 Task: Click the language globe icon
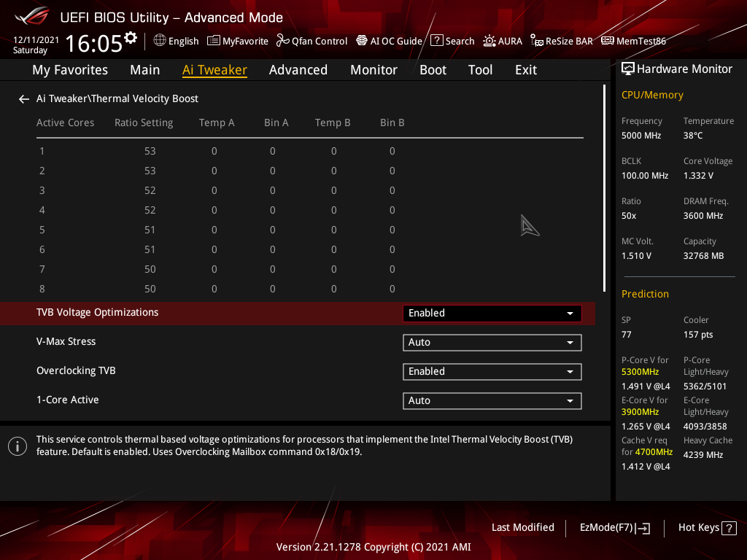(160, 41)
